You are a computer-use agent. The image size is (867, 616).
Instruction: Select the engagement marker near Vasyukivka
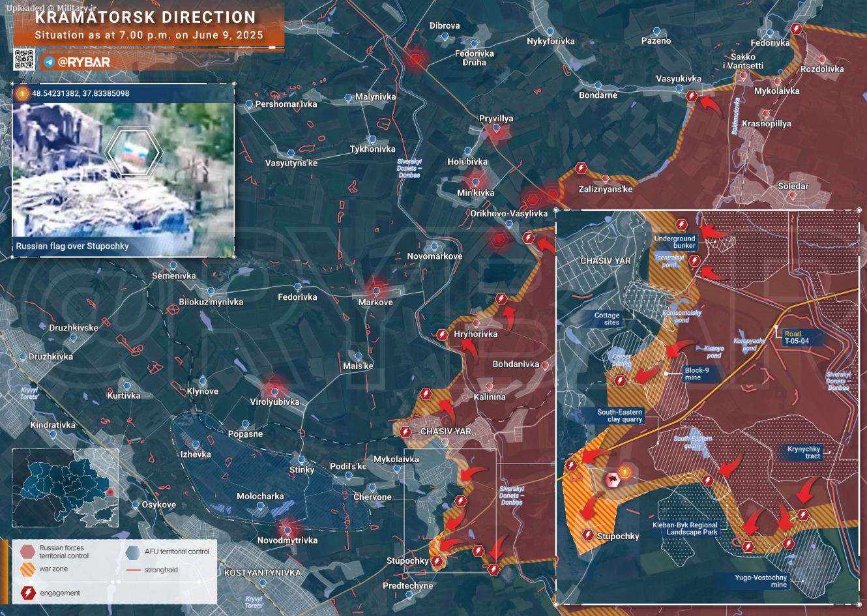tap(692, 96)
